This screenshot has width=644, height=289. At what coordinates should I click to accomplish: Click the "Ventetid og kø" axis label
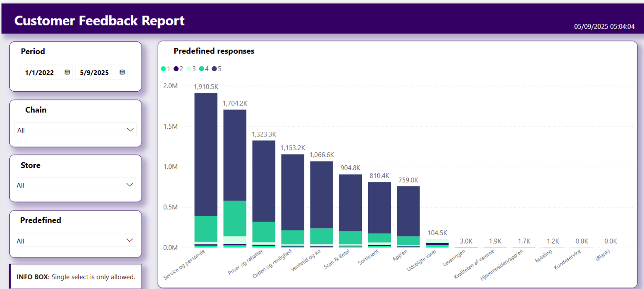click(305, 260)
